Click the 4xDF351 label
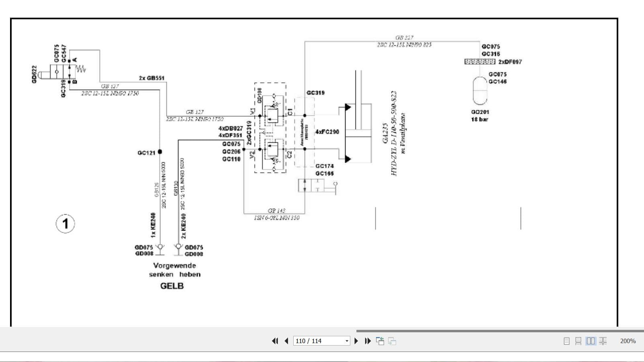 (x=231, y=135)
